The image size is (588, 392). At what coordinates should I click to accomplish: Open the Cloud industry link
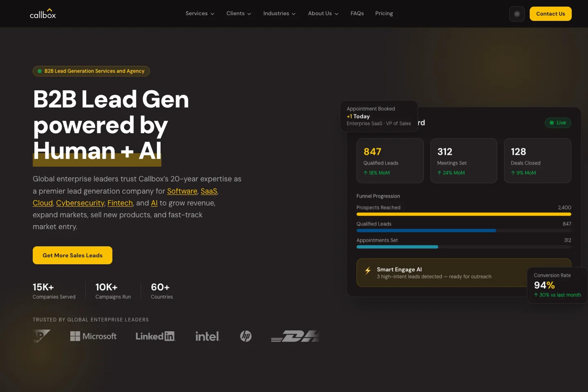tap(43, 203)
